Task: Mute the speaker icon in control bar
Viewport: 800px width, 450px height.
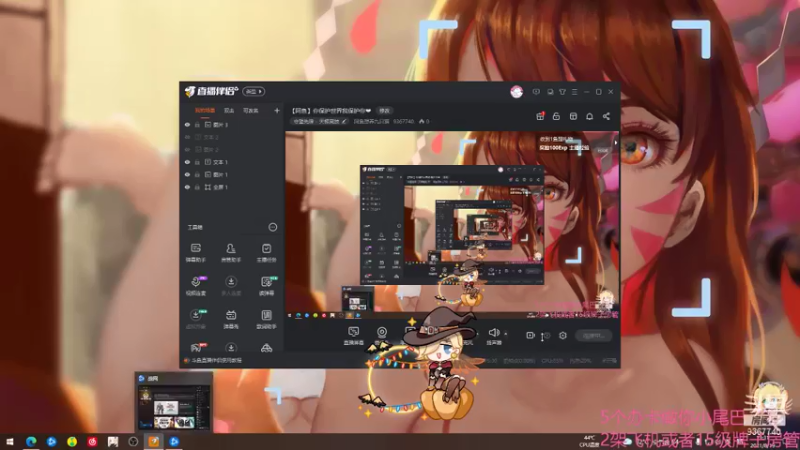Action: [x=493, y=333]
